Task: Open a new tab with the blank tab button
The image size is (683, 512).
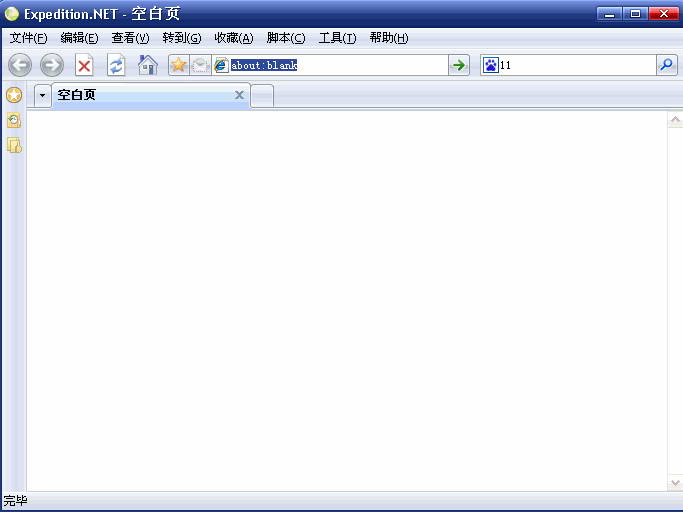Action: (x=262, y=96)
